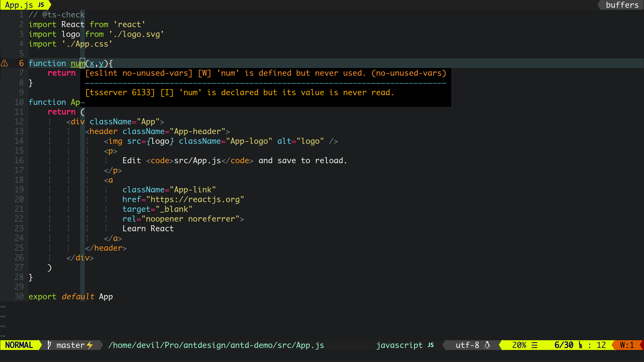Click the eslint no-unused-vars warning message
Screen dimensions: 644x362
tap(266, 73)
